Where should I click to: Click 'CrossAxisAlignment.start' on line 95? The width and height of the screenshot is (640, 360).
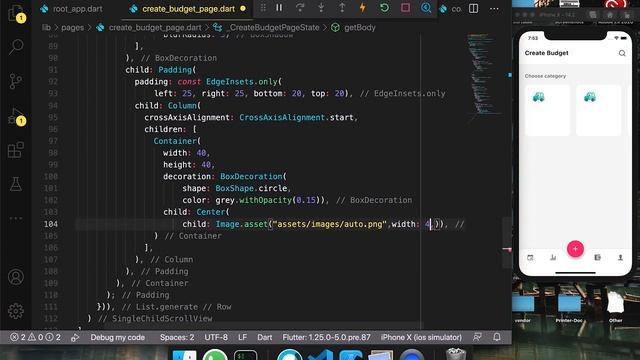tap(297, 118)
